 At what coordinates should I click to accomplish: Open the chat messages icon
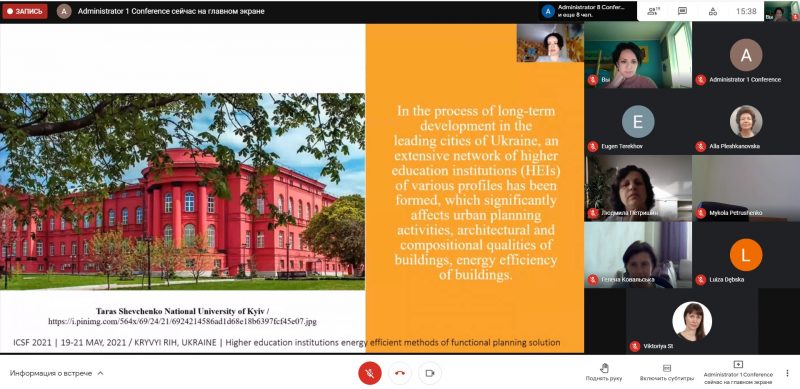(682, 11)
